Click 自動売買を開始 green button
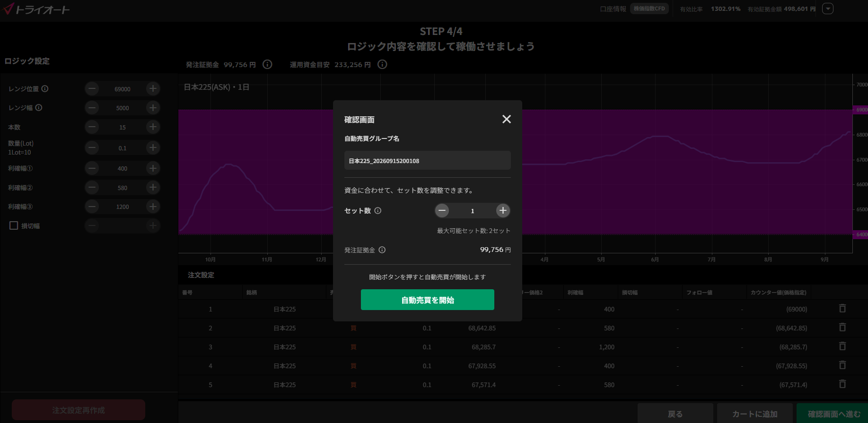 [428, 300]
